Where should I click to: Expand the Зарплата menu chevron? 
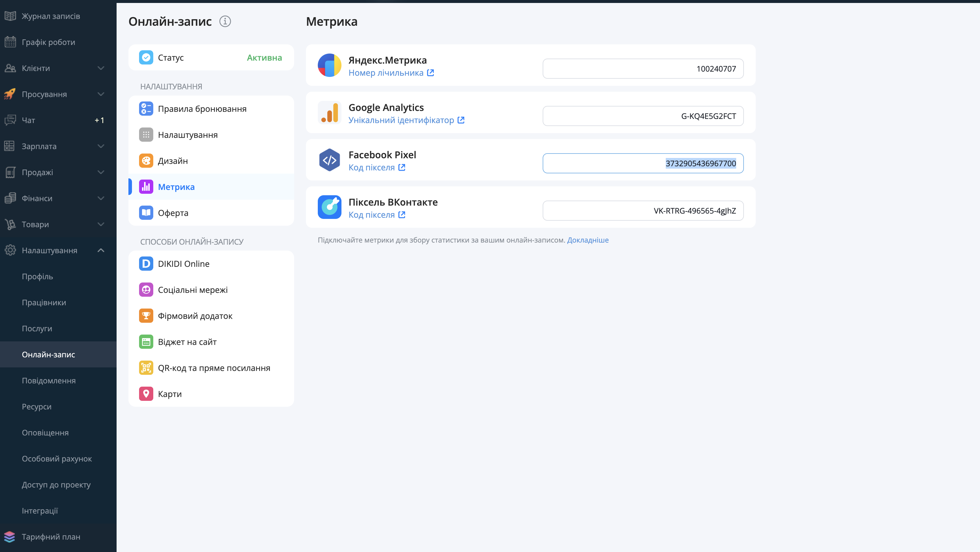click(x=101, y=146)
